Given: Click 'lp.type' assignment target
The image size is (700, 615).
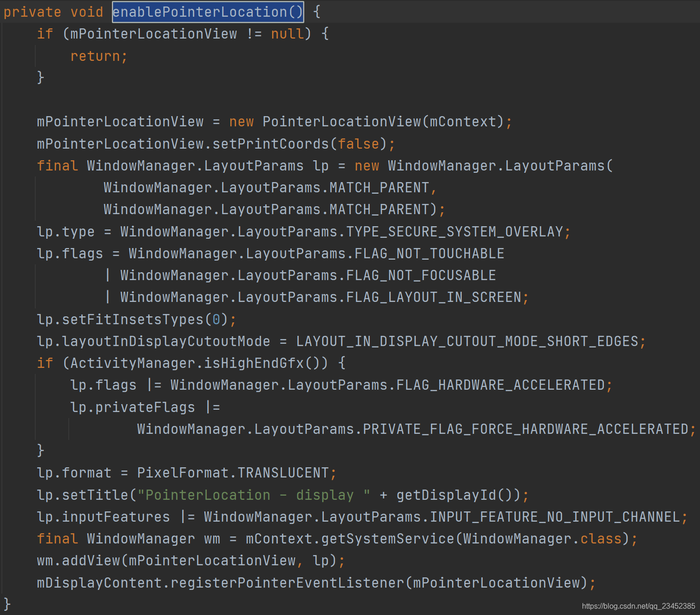Looking at the screenshot, I should click(66, 231).
